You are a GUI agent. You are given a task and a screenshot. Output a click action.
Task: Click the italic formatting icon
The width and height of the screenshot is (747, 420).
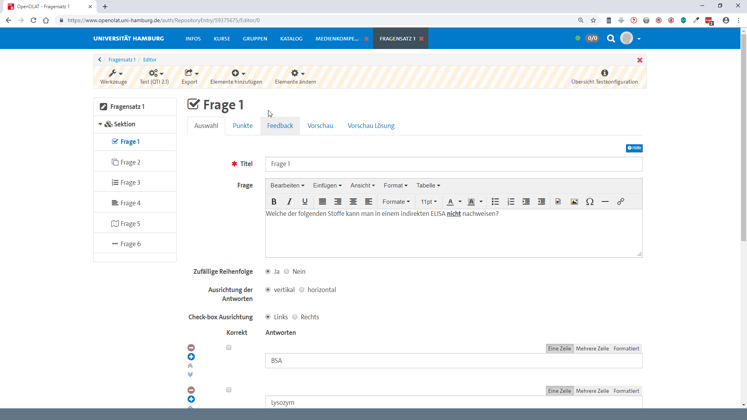[x=289, y=202]
